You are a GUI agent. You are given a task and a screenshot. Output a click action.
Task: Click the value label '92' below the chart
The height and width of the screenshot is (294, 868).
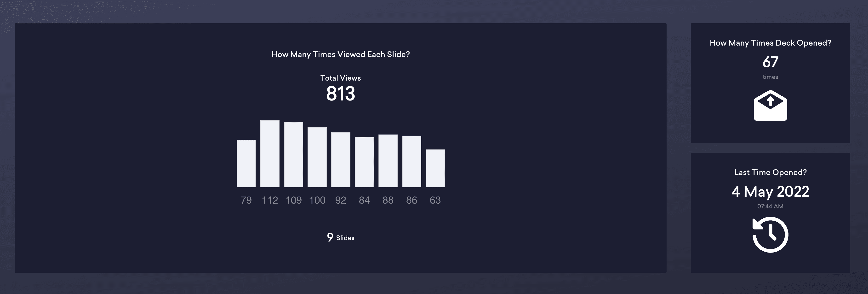(x=341, y=200)
